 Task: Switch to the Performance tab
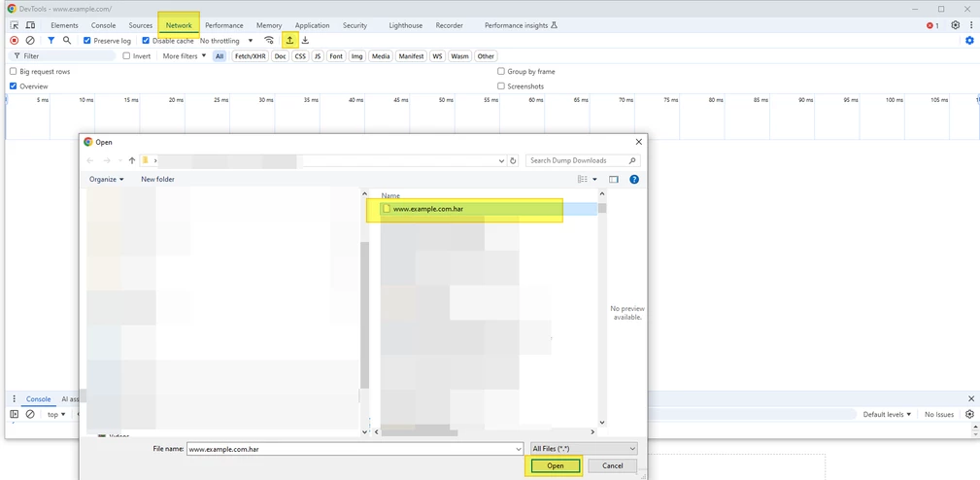click(x=223, y=25)
